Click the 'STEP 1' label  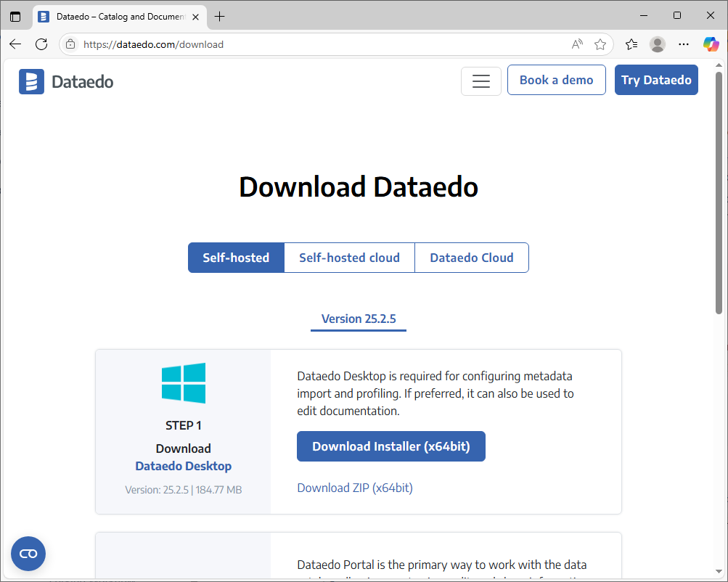[x=184, y=425]
